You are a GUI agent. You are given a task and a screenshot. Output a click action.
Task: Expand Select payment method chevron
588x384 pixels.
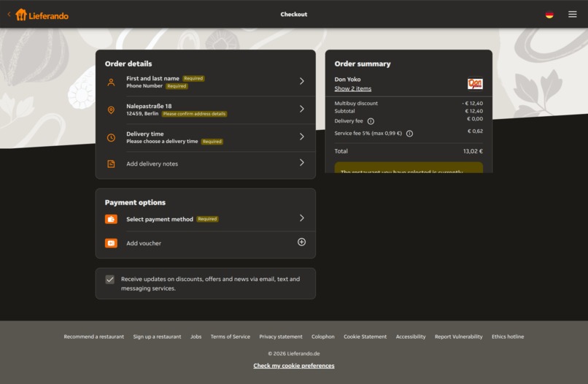coord(302,218)
